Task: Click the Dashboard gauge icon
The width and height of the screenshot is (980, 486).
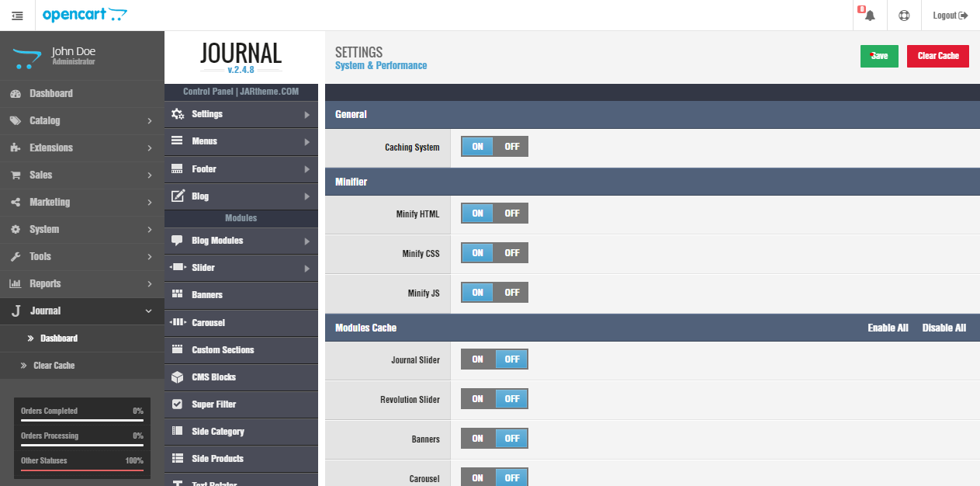Action: coord(16,93)
